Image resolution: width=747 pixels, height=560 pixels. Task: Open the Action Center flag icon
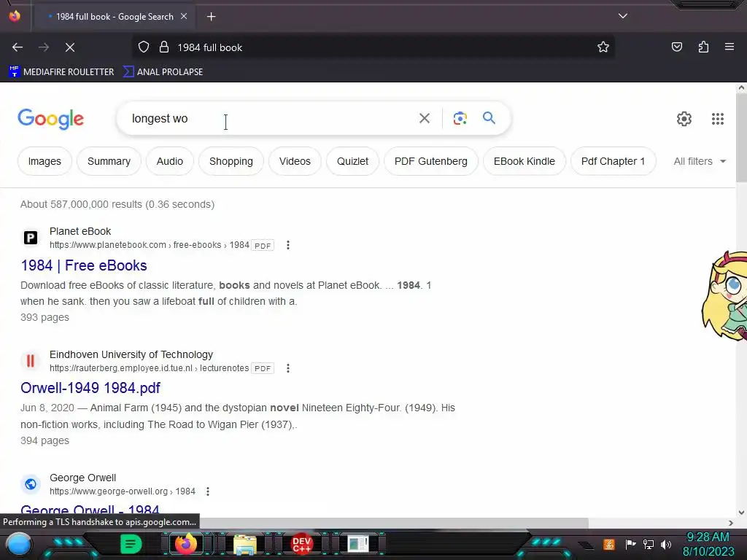(x=630, y=544)
